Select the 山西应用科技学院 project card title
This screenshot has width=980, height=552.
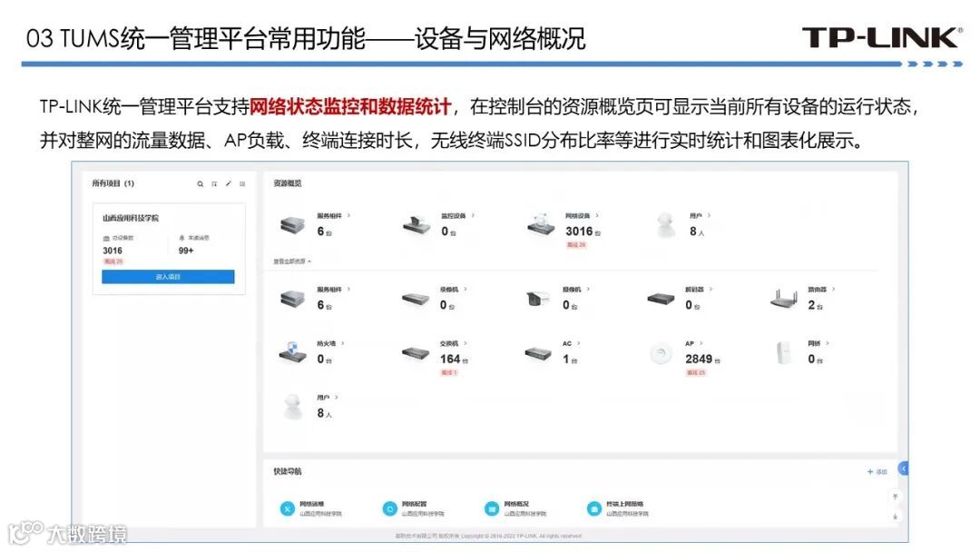tap(131, 218)
